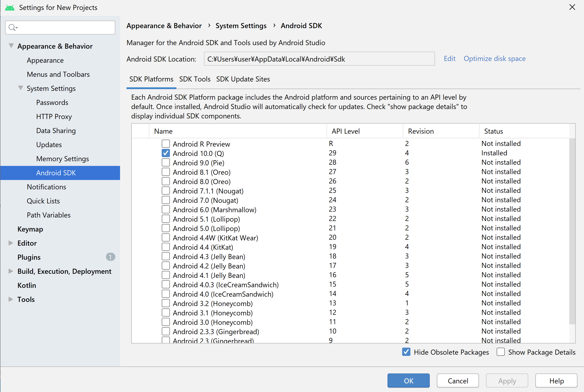Click the SDK platforms list scrollbar
The height and width of the screenshot is (392, 584).
[x=572, y=231]
